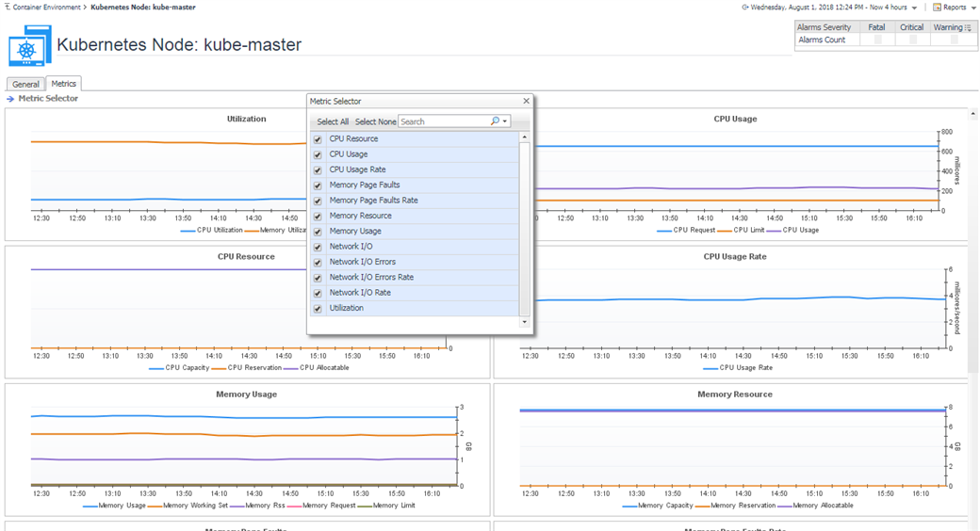This screenshot has width=980, height=531.
Task: Uncheck the Utilization checkbox
Action: tap(318, 309)
